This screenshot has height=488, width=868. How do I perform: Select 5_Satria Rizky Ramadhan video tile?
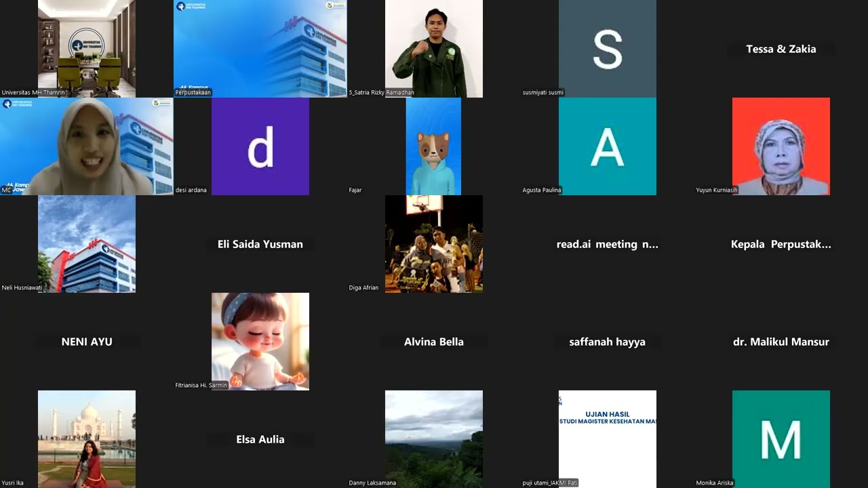coord(434,49)
